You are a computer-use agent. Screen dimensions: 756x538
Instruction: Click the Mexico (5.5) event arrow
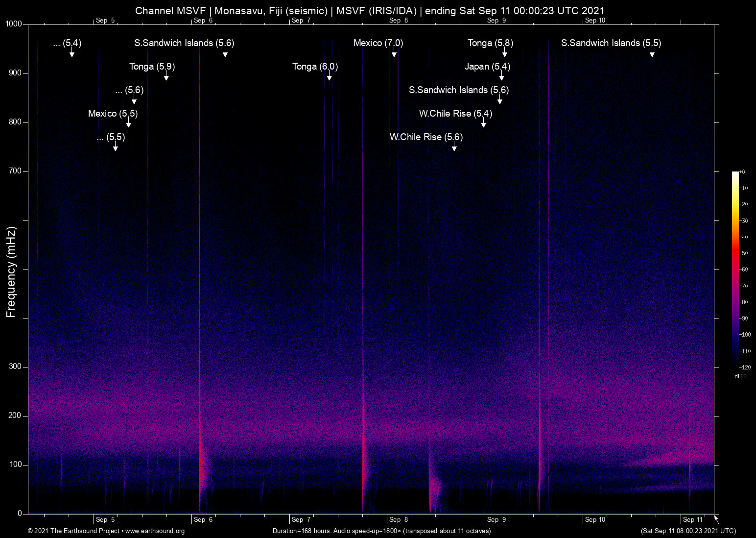click(x=129, y=123)
